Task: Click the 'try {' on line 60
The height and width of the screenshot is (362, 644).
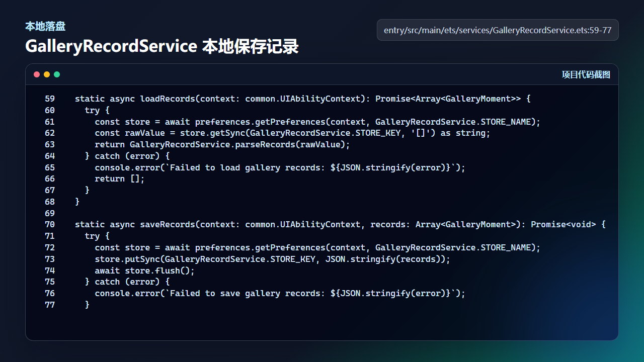Action: [x=97, y=110]
